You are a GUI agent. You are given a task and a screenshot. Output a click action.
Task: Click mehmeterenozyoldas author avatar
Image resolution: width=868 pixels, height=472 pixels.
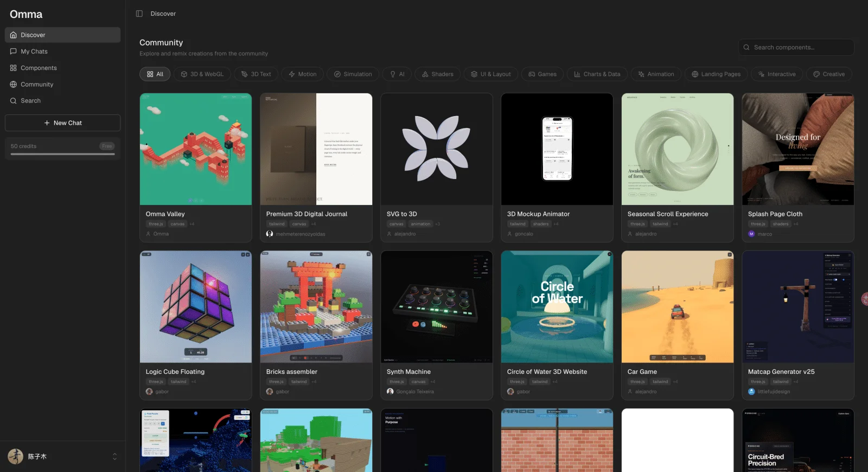270,234
